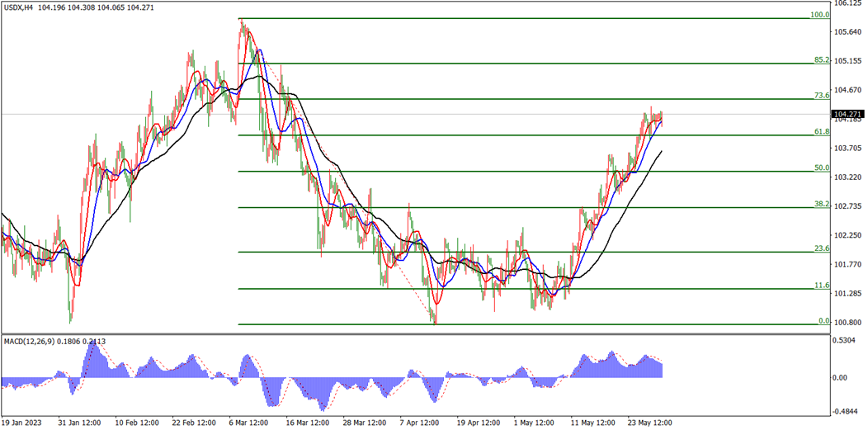Select the 61.8 Fibonacci retracement label
Image resolution: width=868 pixels, height=430 pixels.
pyautogui.click(x=822, y=132)
